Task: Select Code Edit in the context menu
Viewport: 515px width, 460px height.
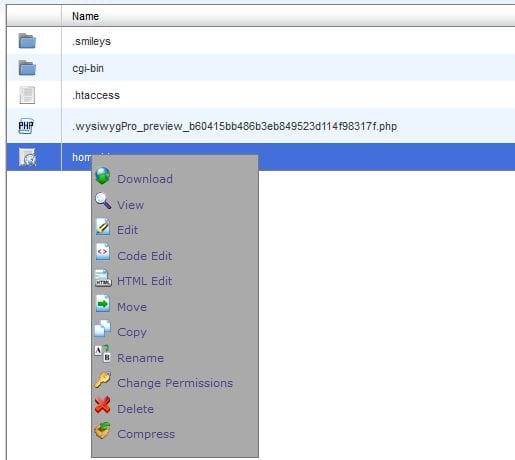Action: tap(145, 256)
